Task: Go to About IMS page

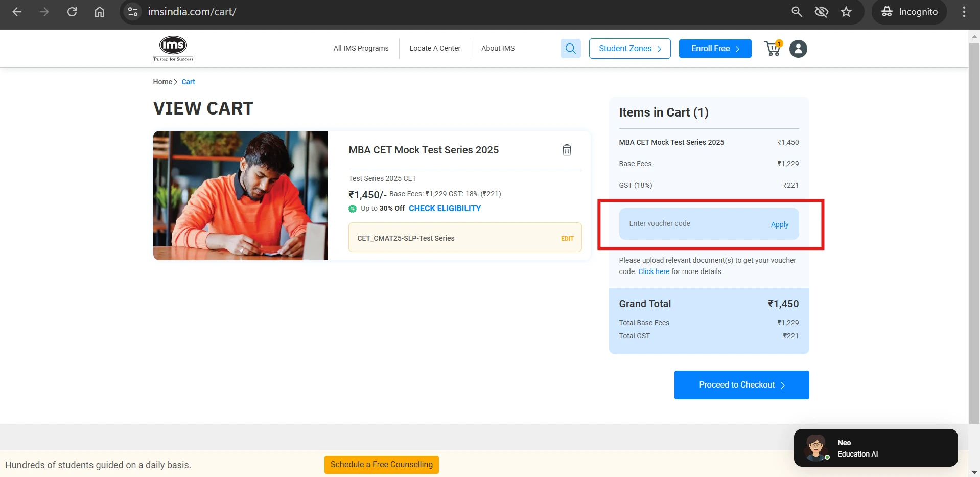Action: tap(498, 48)
